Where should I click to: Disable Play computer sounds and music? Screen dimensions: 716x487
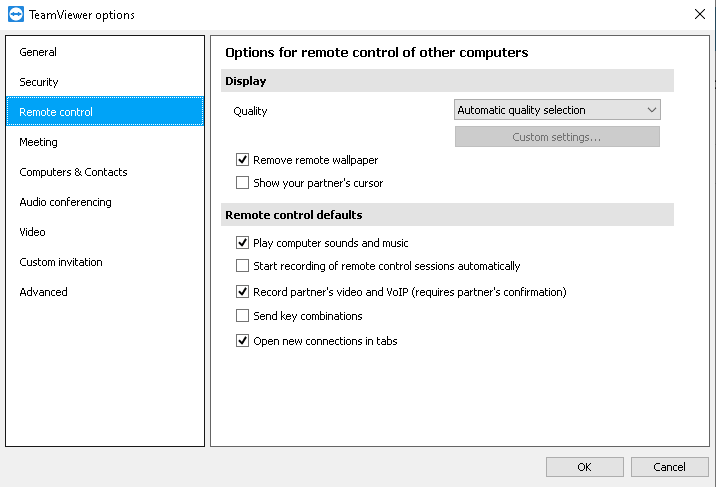coord(242,242)
